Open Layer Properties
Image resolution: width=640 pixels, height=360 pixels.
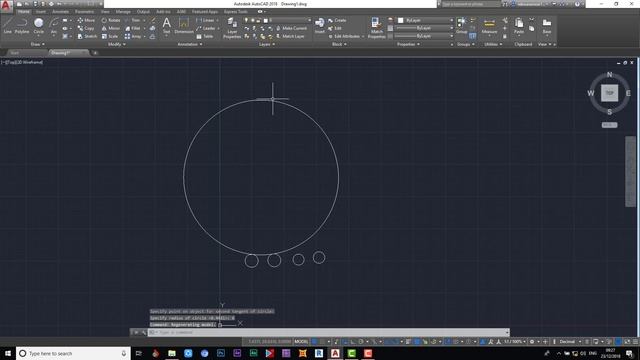click(x=232, y=28)
